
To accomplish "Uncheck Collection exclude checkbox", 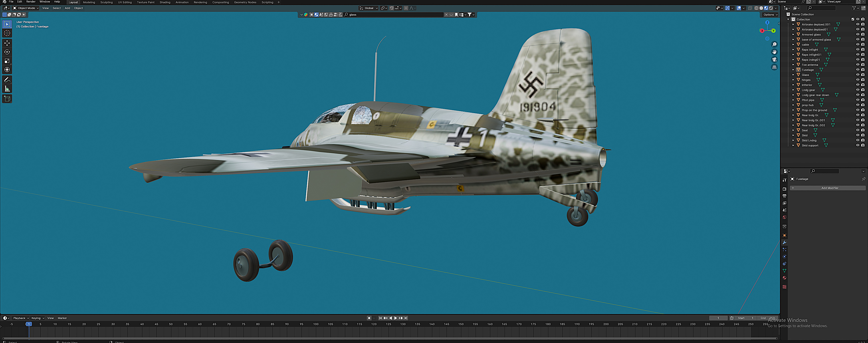I will [x=853, y=19].
